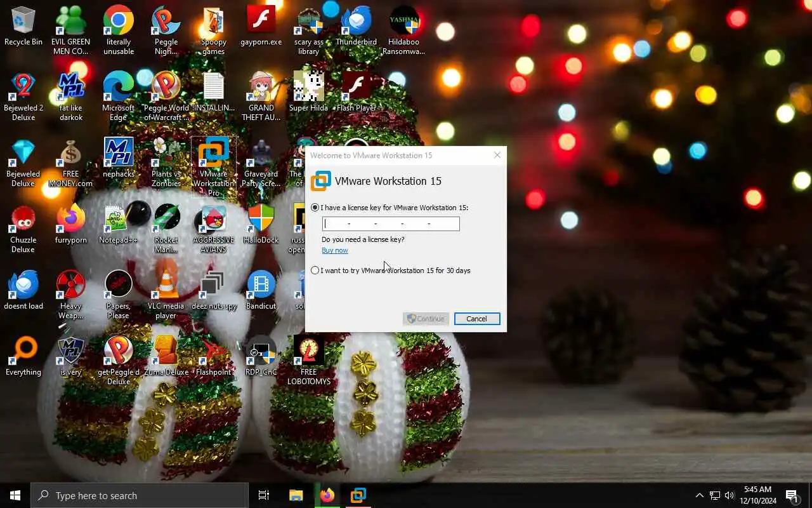
Task: Select the Zuma Deluxe desktop icon
Action: [166, 357]
